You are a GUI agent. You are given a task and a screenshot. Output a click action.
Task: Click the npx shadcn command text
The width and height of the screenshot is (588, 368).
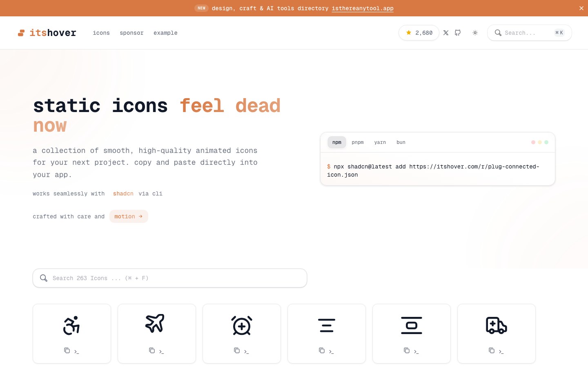tap(433, 171)
